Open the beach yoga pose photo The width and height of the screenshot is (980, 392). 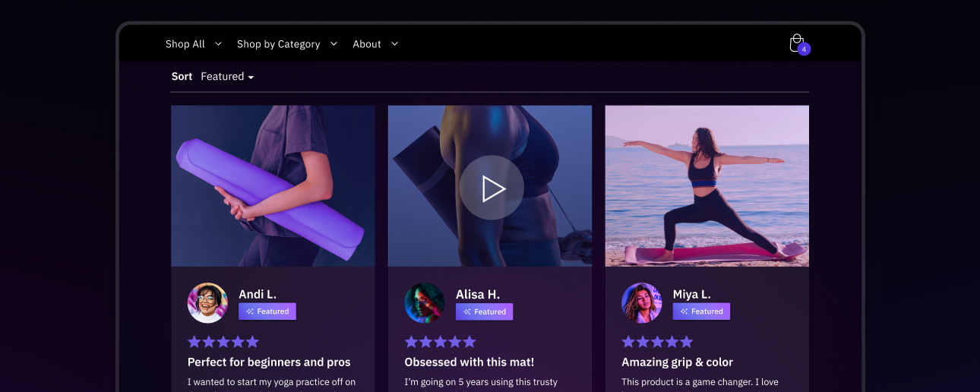tap(707, 186)
